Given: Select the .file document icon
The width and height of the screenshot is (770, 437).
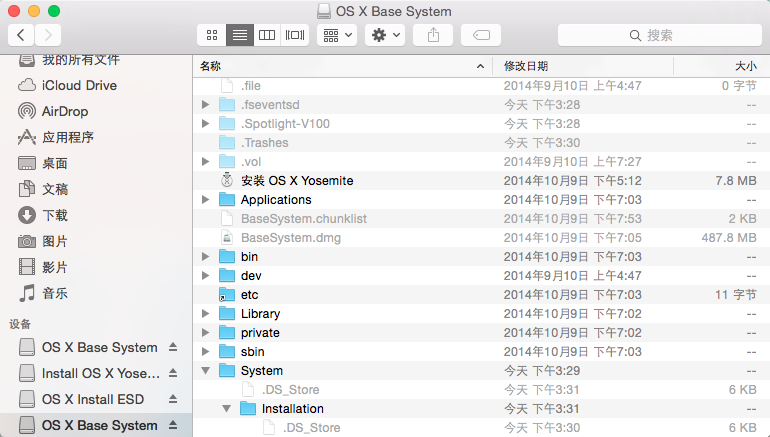Looking at the screenshot, I should [x=227, y=85].
